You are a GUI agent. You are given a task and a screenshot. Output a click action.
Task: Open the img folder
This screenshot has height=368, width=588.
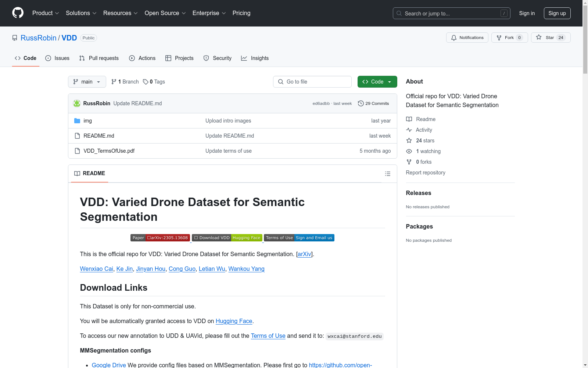tap(87, 121)
